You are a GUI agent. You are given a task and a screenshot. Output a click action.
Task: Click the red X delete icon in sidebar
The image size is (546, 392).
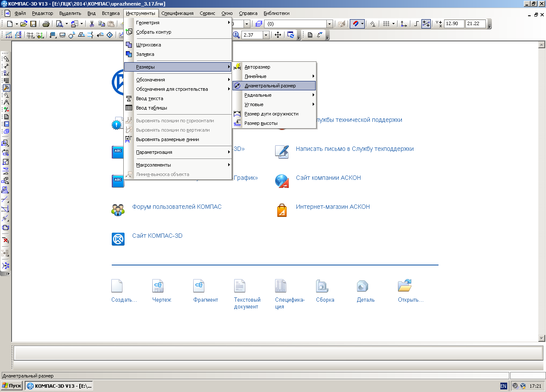tap(6, 240)
